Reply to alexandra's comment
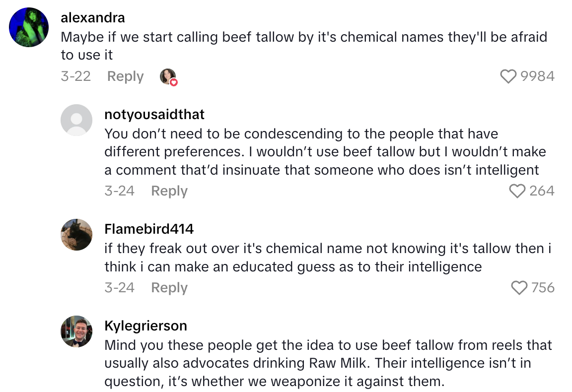Screen dimensions: 572x392 (125, 76)
